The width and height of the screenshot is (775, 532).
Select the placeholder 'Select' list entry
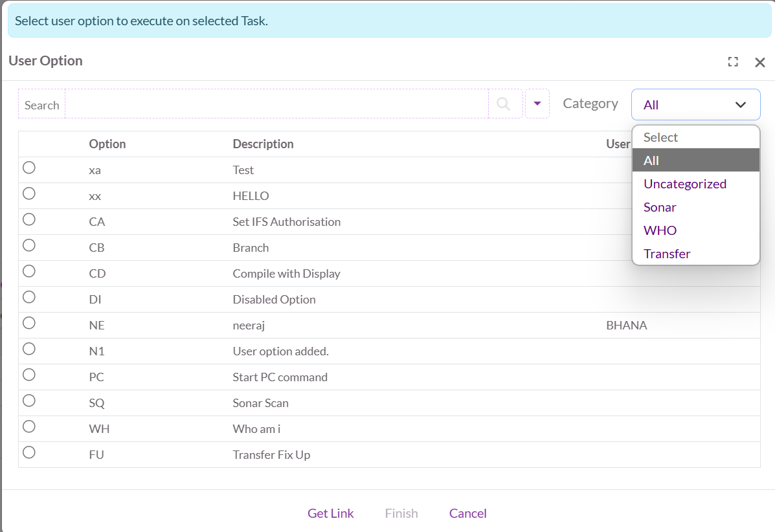coord(660,137)
